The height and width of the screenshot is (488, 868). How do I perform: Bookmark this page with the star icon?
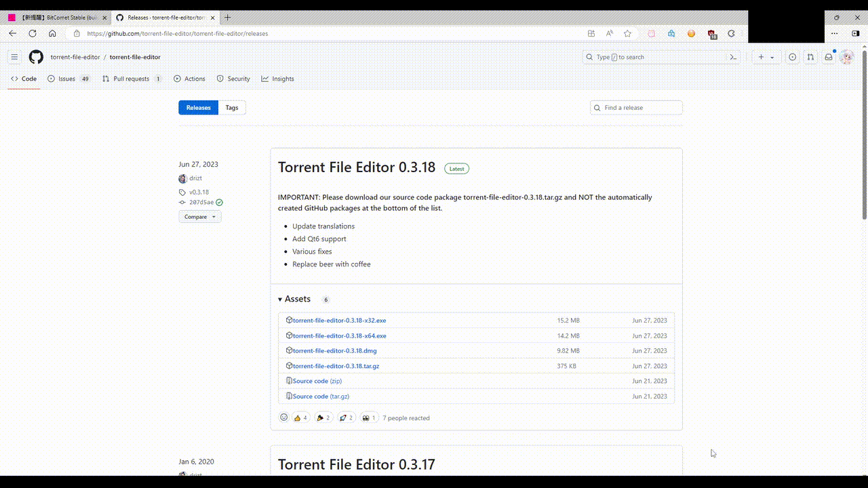tap(627, 33)
